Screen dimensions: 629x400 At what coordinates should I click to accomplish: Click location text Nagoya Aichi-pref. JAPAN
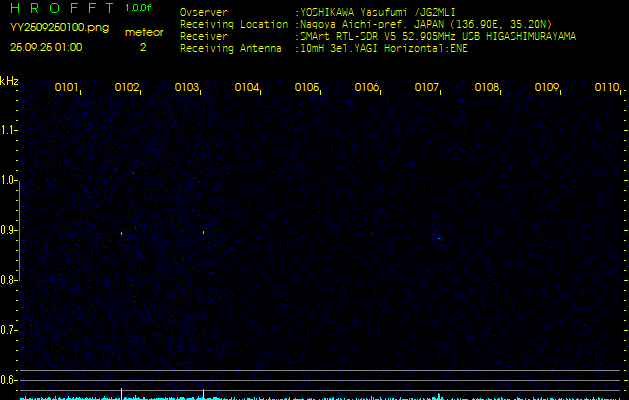pos(372,24)
